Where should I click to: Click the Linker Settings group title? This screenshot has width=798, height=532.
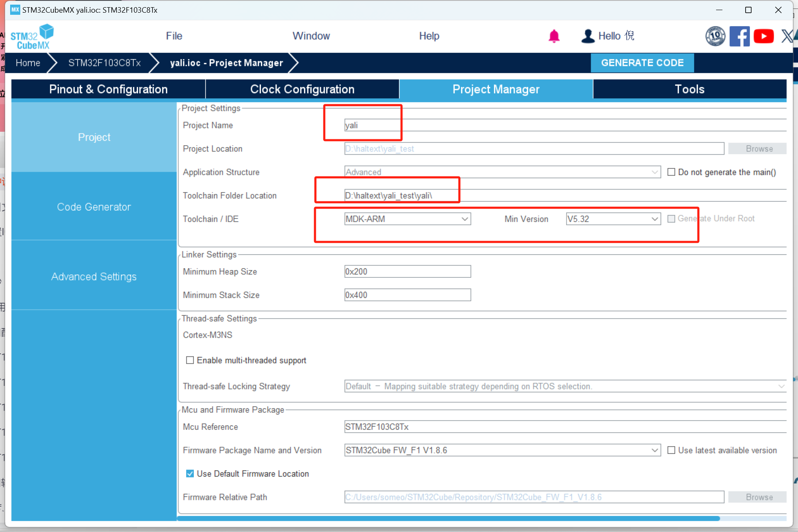tap(209, 255)
